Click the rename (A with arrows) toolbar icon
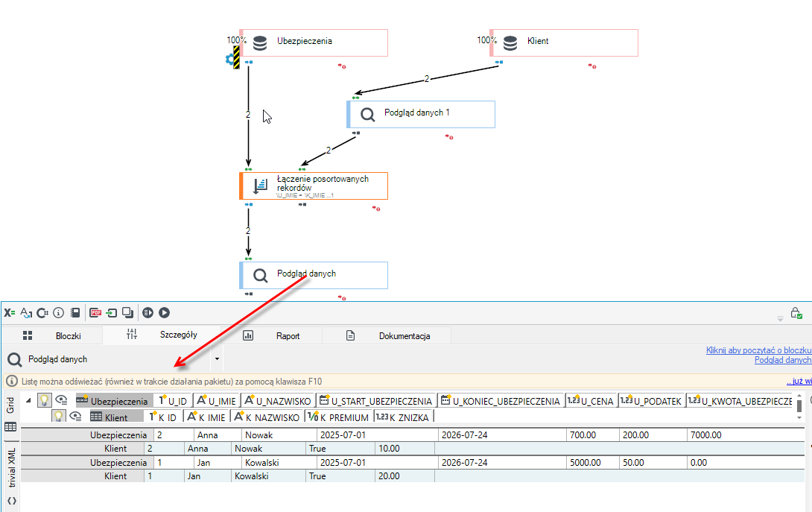The width and height of the screenshot is (812, 512). (x=26, y=312)
